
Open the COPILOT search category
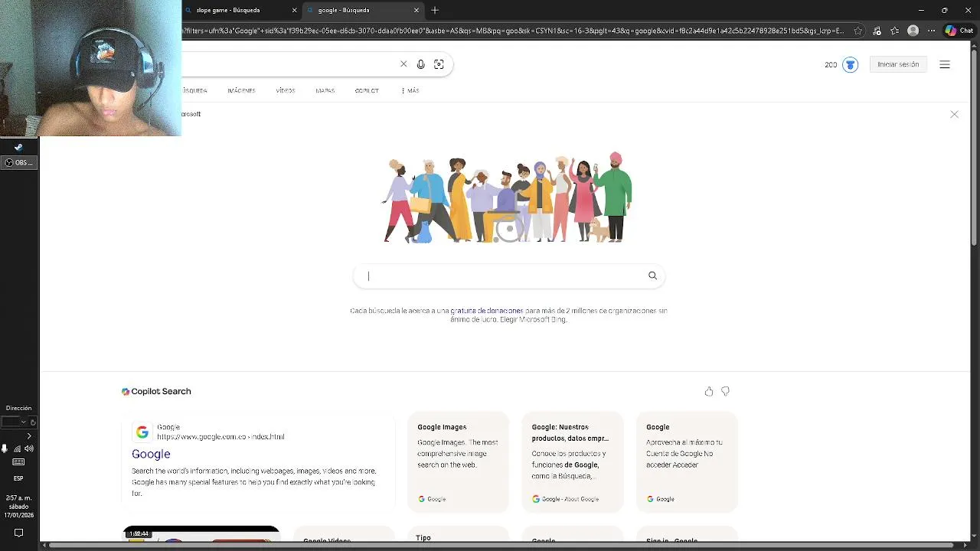(367, 90)
